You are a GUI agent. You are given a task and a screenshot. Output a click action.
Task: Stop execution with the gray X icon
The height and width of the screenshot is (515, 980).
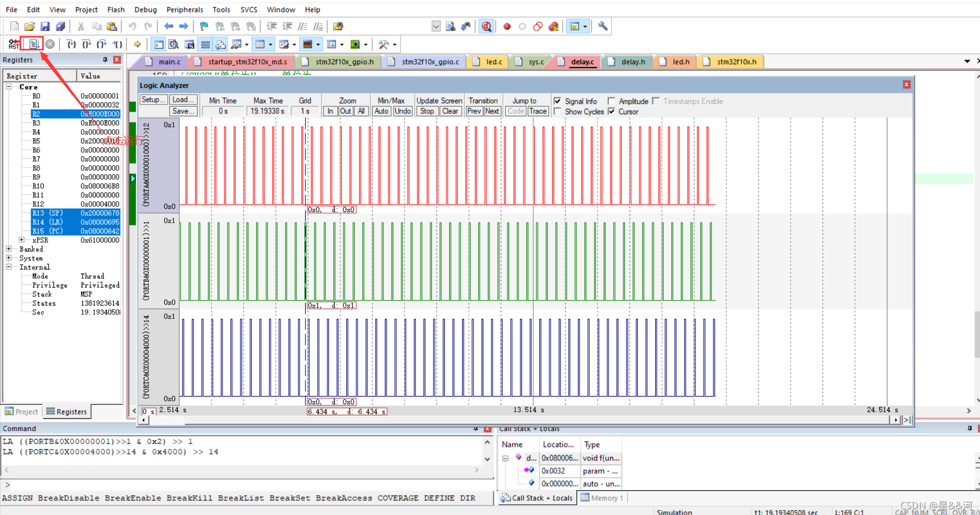coord(50,44)
